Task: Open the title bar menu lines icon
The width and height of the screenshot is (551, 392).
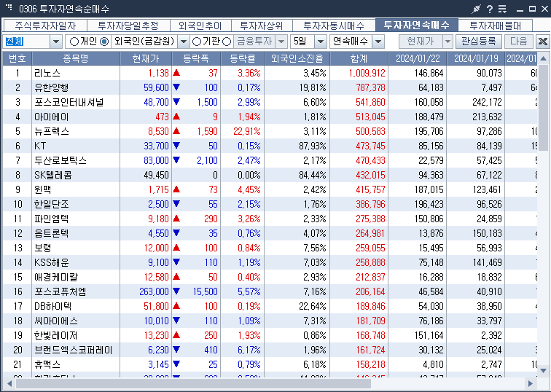Action: pos(502,9)
